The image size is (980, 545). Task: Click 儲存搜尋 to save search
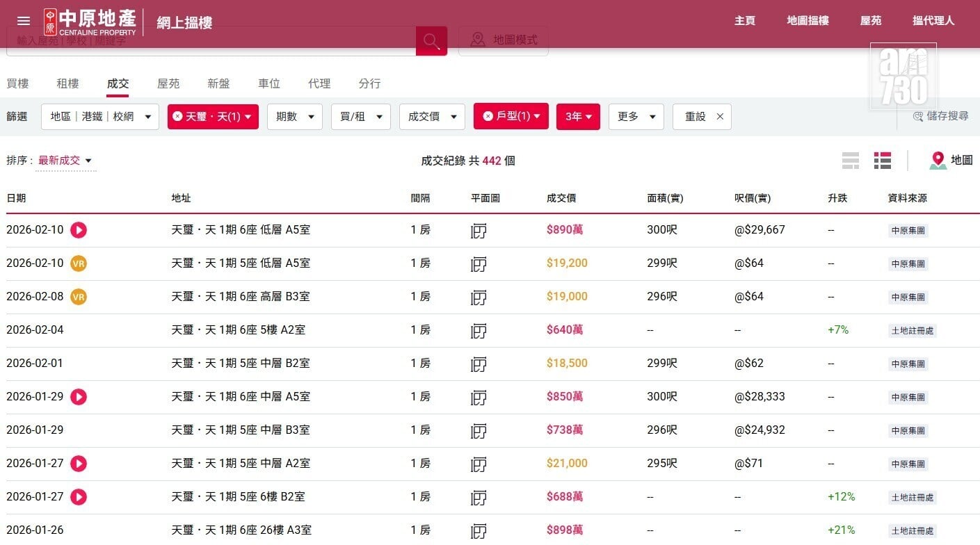(941, 116)
